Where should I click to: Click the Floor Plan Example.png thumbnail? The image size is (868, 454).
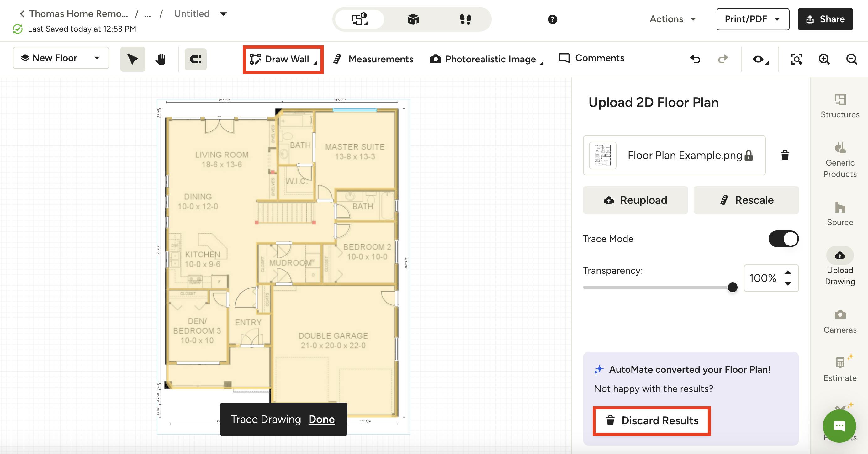point(602,155)
